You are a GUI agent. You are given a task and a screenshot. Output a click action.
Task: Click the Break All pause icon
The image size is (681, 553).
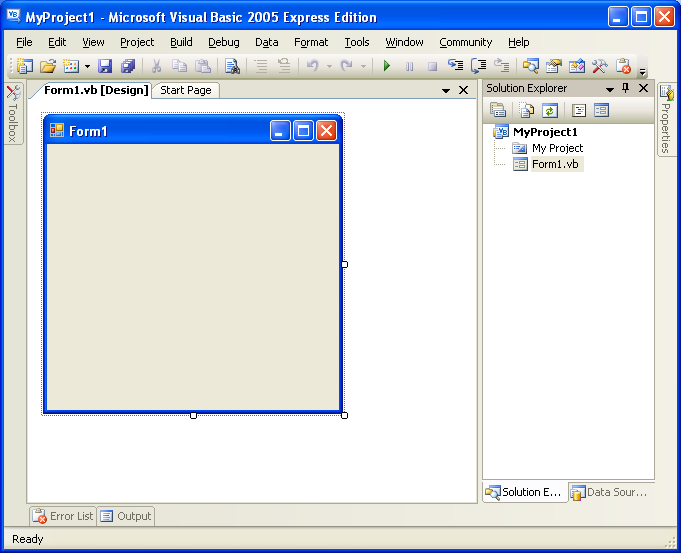tap(410, 66)
